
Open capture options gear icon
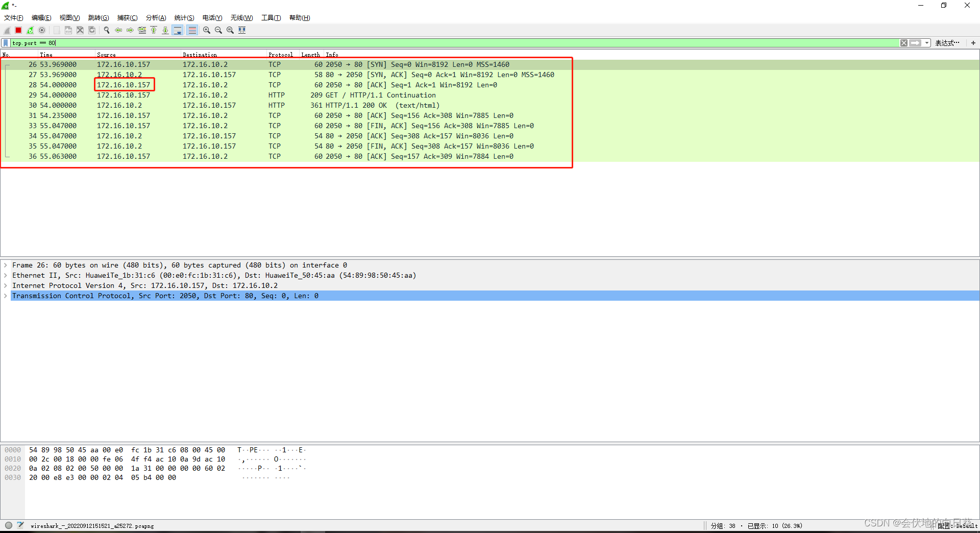tap(42, 30)
